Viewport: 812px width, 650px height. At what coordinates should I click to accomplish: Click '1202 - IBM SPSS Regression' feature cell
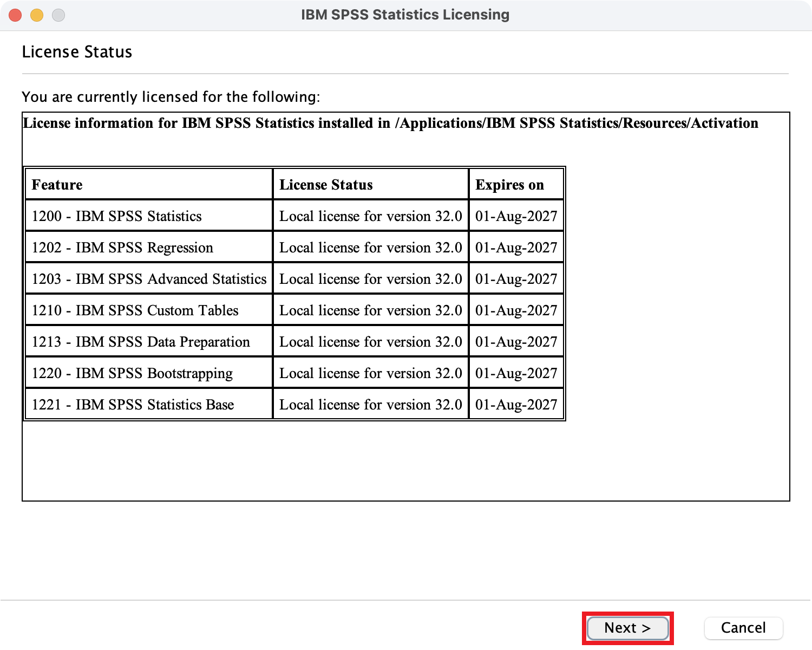click(x=149, y=247)
